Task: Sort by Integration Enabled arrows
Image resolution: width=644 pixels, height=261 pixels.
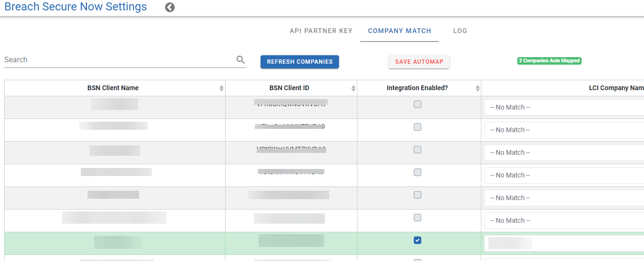Action: 478,88
